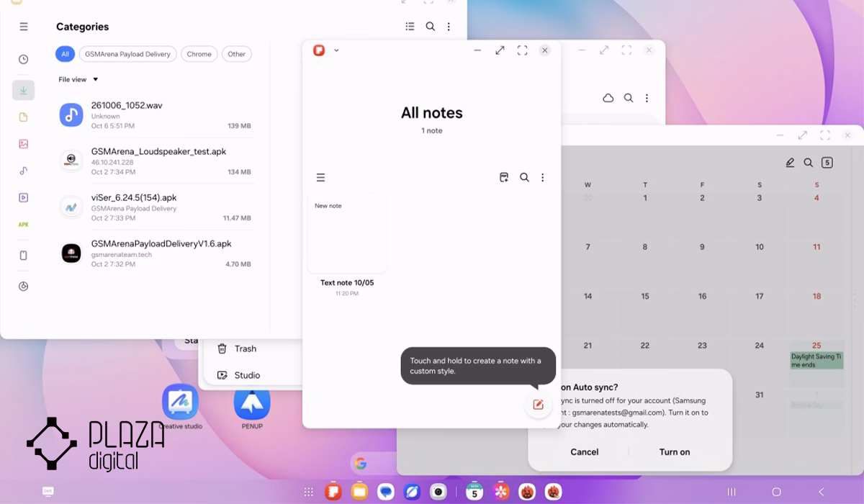Tap the Calendar pen drawing icon
This screenshot has width=864, height=504.
click(790, 163)
